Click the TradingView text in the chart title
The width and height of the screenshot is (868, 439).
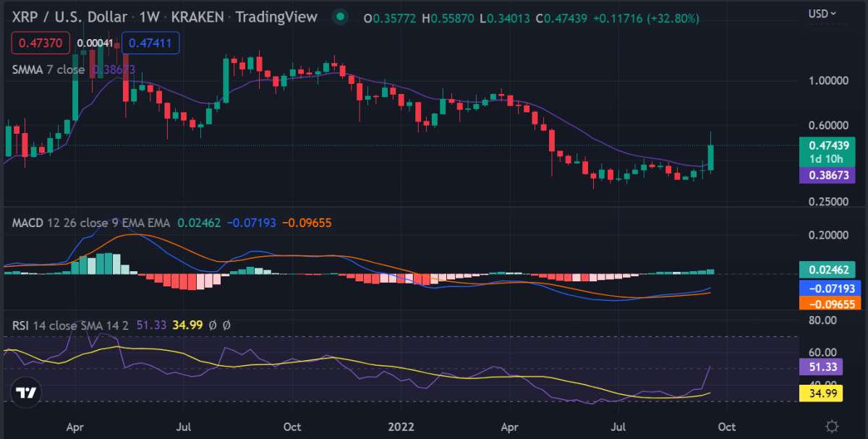277,17
